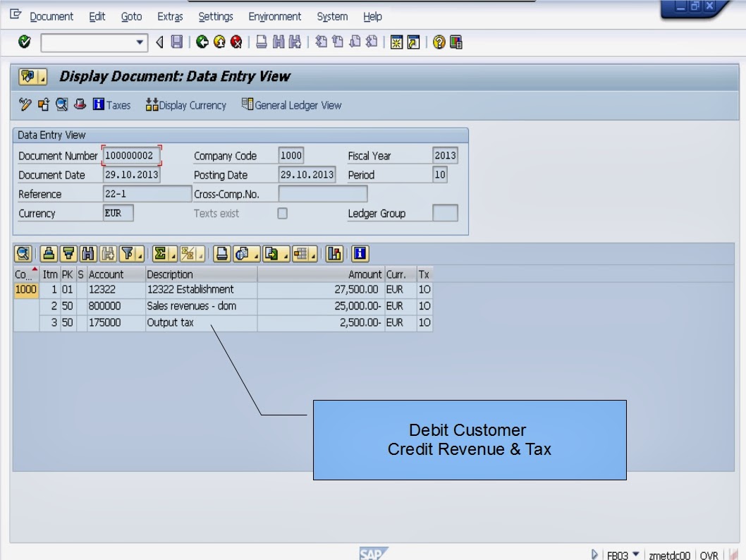Open the FB03 status bar dropdown
Viewport: 746px width, 560px height.
pyautogui.click(x=636, y=554)
